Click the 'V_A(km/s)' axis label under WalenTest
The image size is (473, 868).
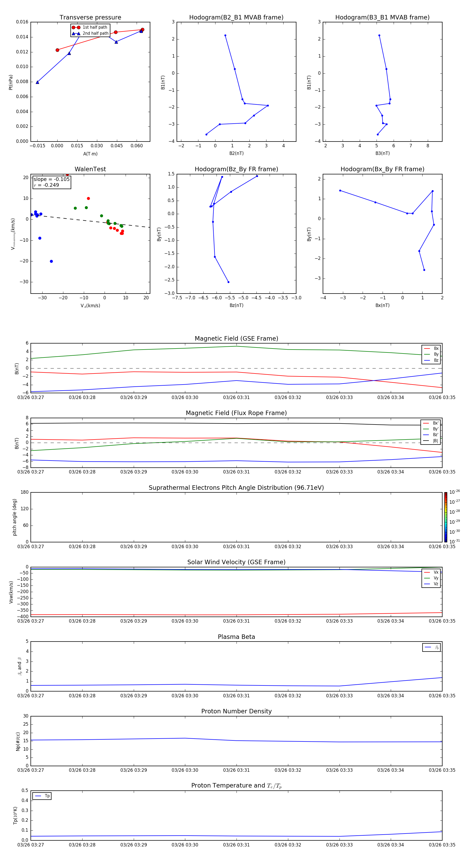[x=90, y=306]
